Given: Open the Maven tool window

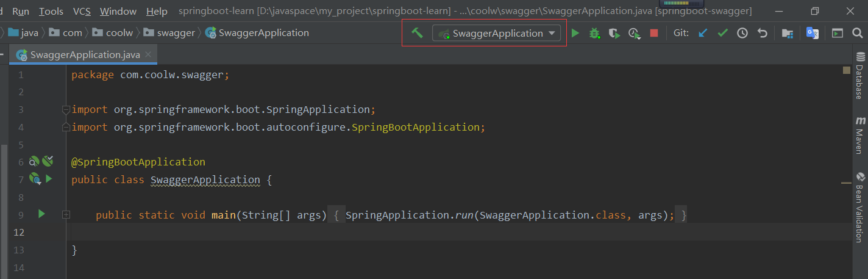Looking at the screenshot, I should tap(860, 135).
